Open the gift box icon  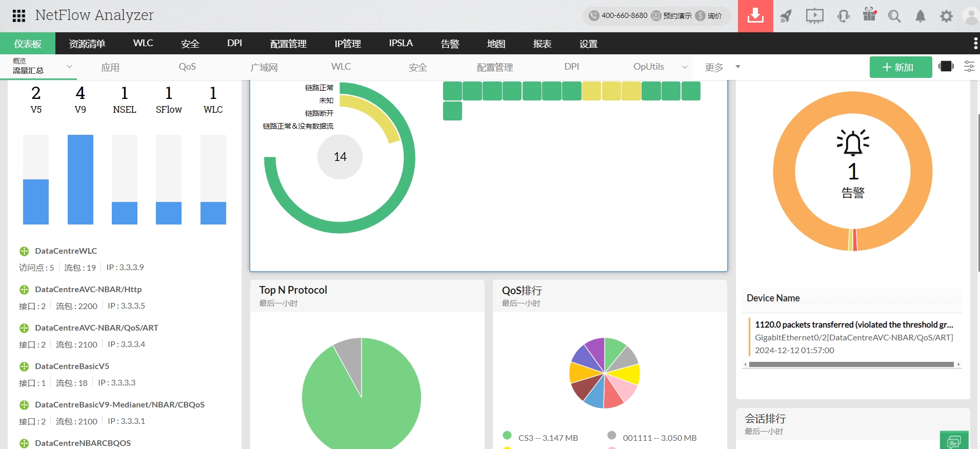870,14
